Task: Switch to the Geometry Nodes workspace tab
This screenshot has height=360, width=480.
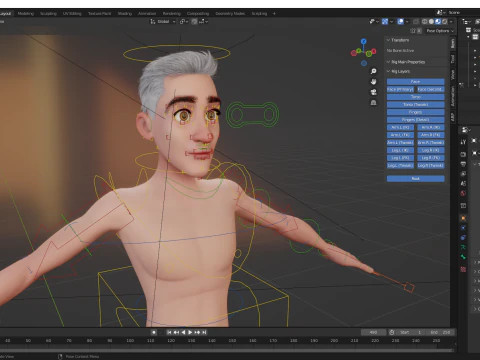Action: 230,14
